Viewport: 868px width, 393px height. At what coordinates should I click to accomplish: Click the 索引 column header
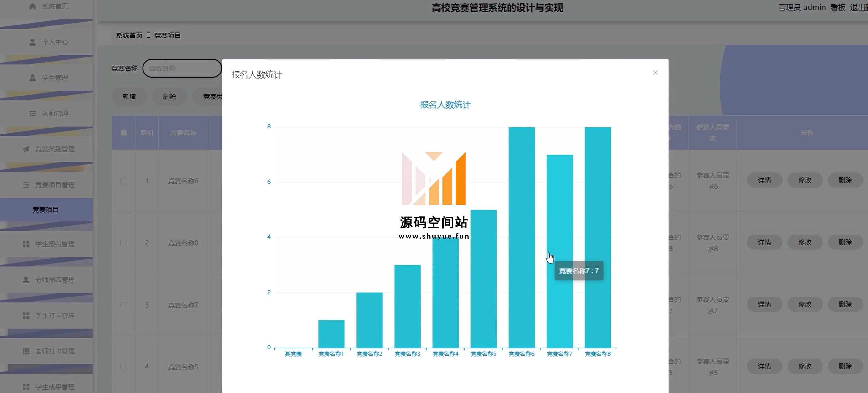pos(147,133)
